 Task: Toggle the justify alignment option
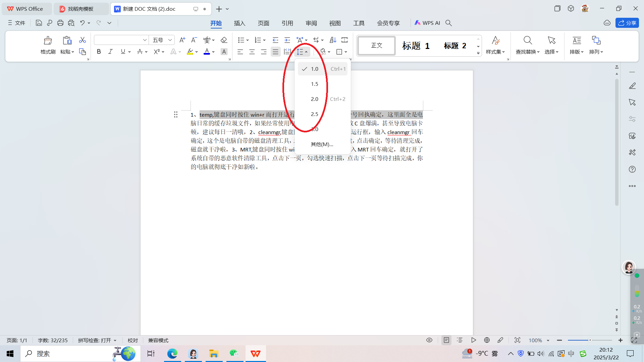pyautogui.click(x=275, y=52)
